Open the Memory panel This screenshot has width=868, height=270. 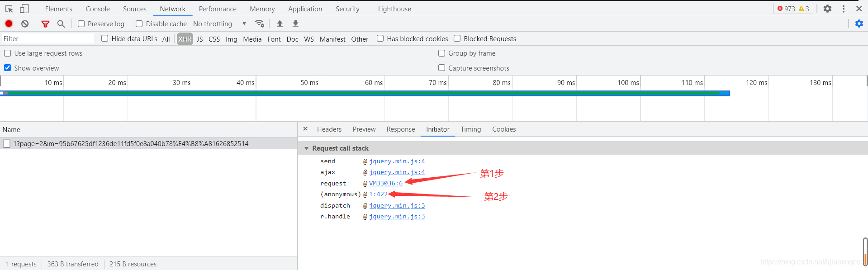click(262, 9)
